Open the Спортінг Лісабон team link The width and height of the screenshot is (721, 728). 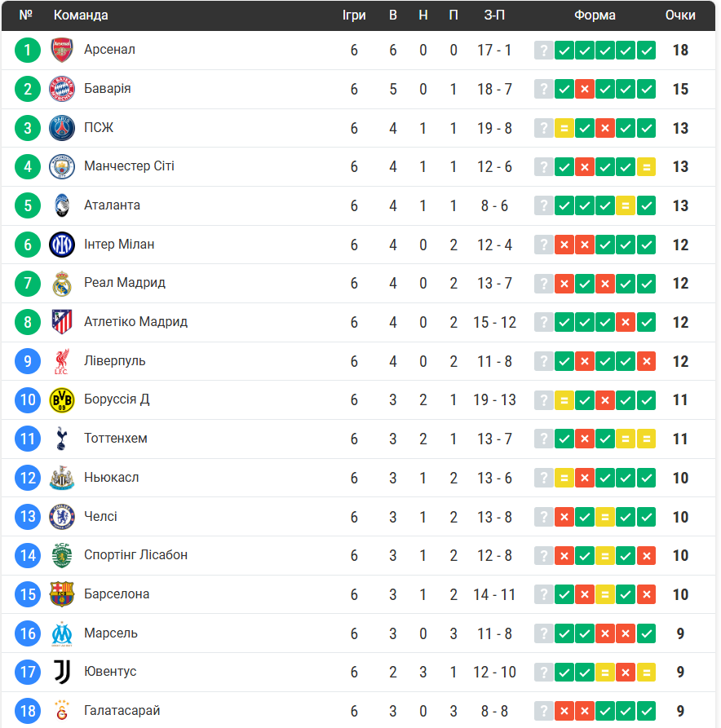[135, 555]
